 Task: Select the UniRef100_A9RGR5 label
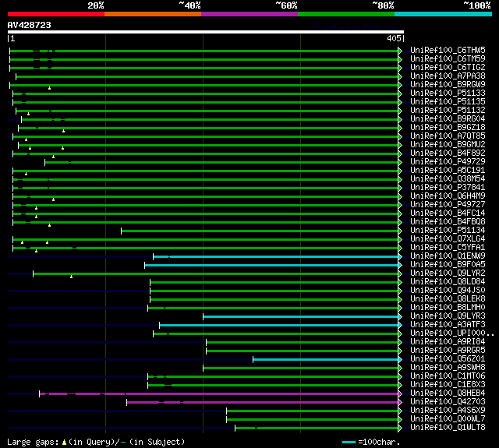click(x=448, y=351)
